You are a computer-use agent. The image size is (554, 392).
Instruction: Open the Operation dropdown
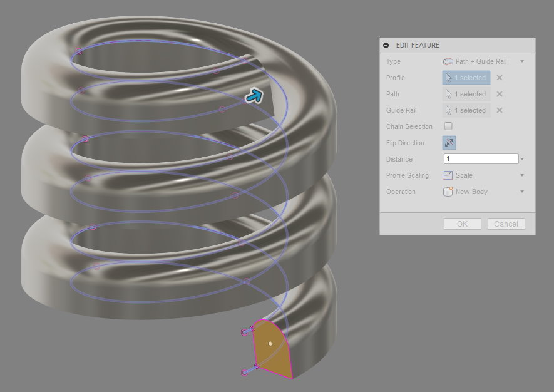click(521, 192)
